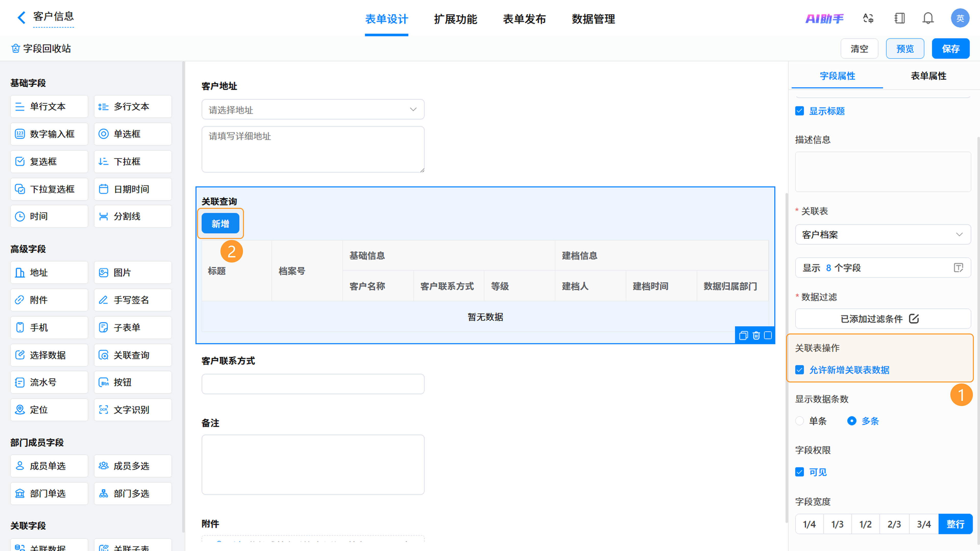Click the 新增 button in 关联查询

[x=220, y=223]
